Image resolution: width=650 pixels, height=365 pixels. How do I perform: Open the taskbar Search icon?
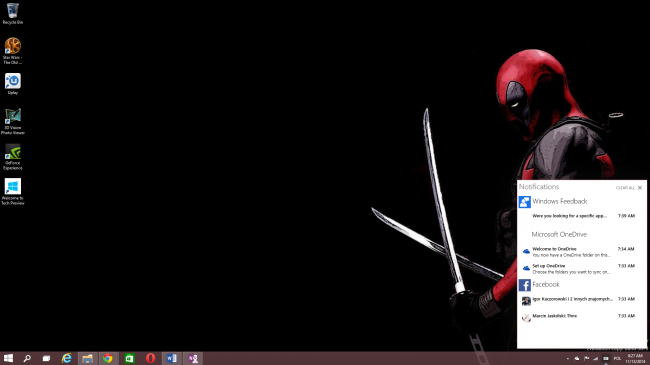click(27, 358)
